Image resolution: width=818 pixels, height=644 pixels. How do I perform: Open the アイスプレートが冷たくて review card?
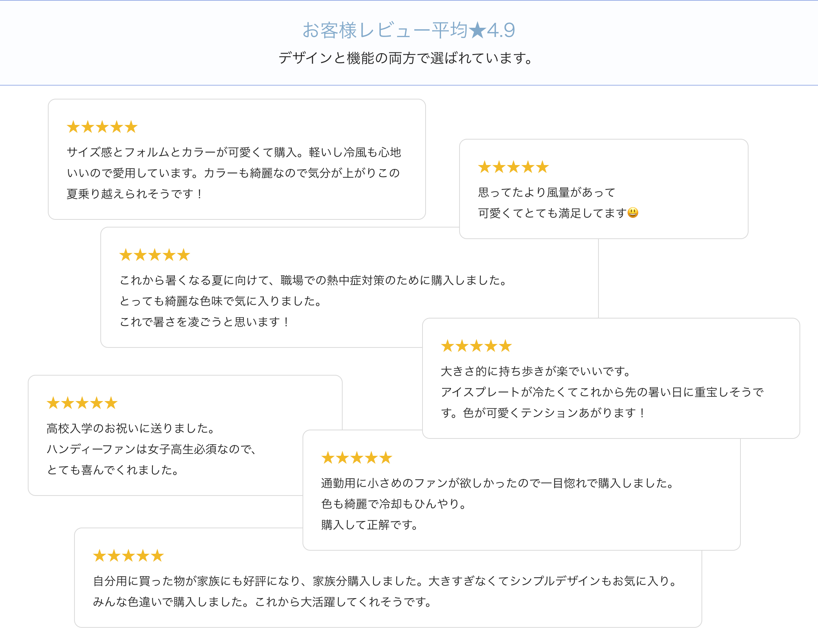point(611,378)
